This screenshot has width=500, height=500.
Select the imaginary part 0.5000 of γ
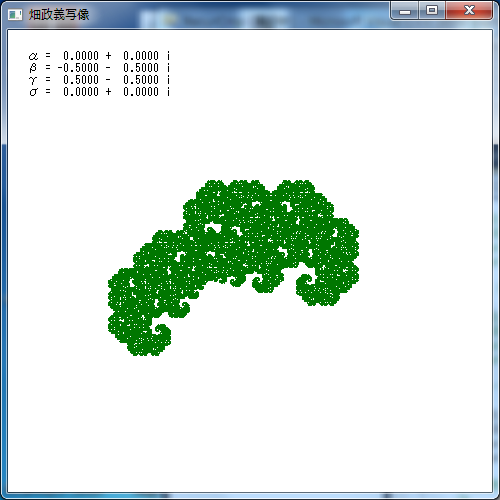coord(141,80)
